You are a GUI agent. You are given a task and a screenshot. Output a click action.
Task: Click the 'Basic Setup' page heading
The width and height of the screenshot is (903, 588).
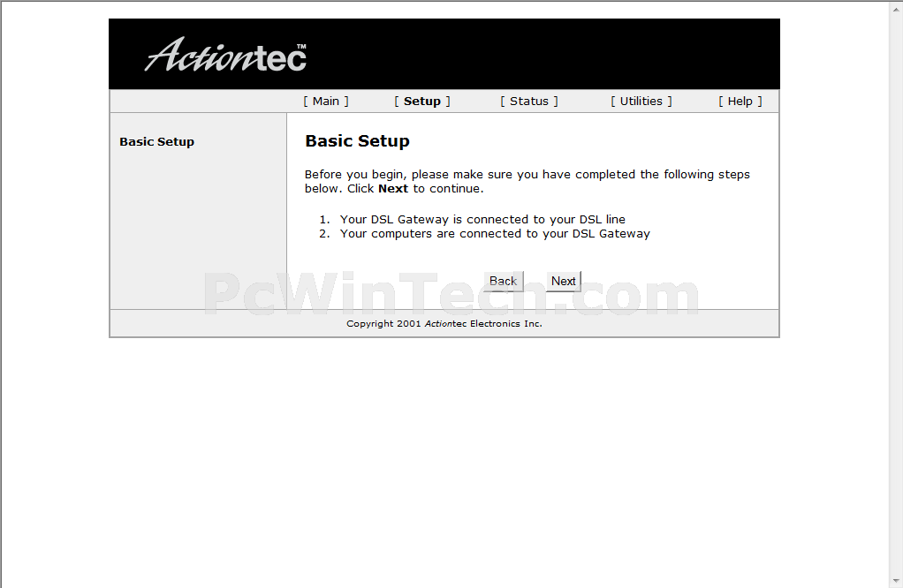click(357, 141)
